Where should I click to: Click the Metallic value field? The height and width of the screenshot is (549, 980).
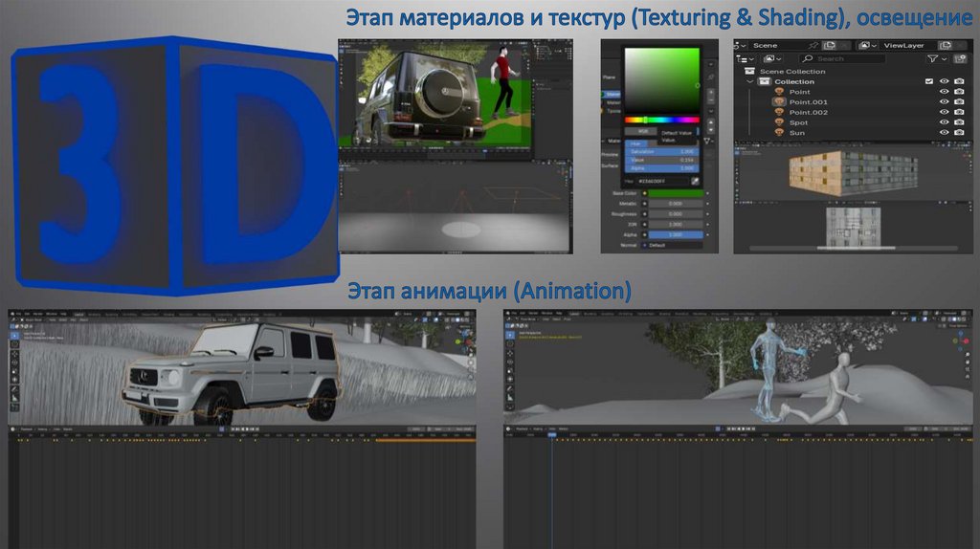676,204
